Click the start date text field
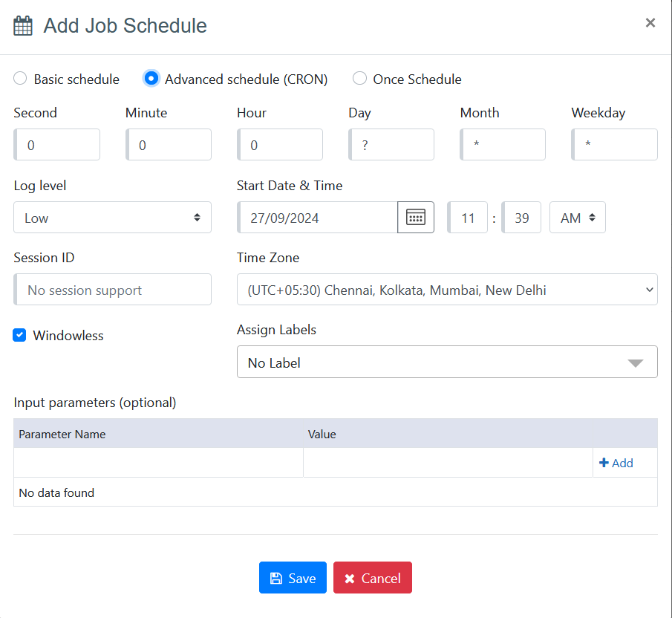 (319, 218)
